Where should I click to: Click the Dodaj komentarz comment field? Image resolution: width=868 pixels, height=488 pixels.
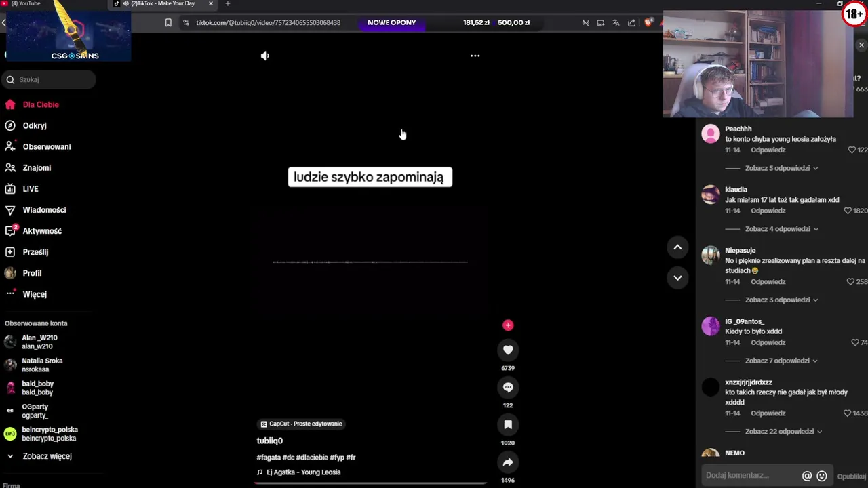(750, 475)
